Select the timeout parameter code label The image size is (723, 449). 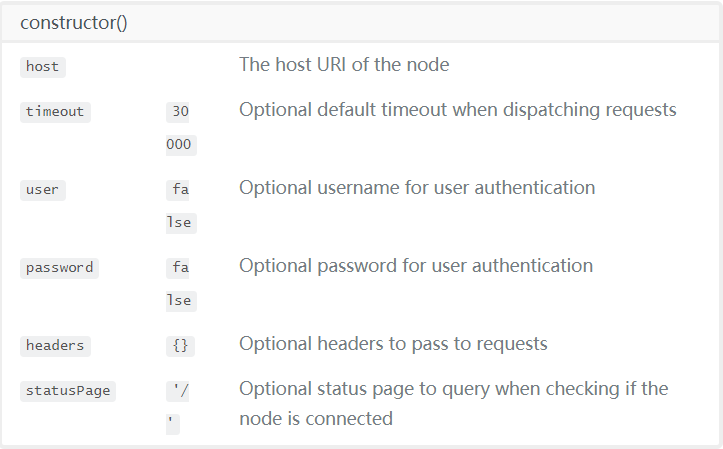pos(55,112)
